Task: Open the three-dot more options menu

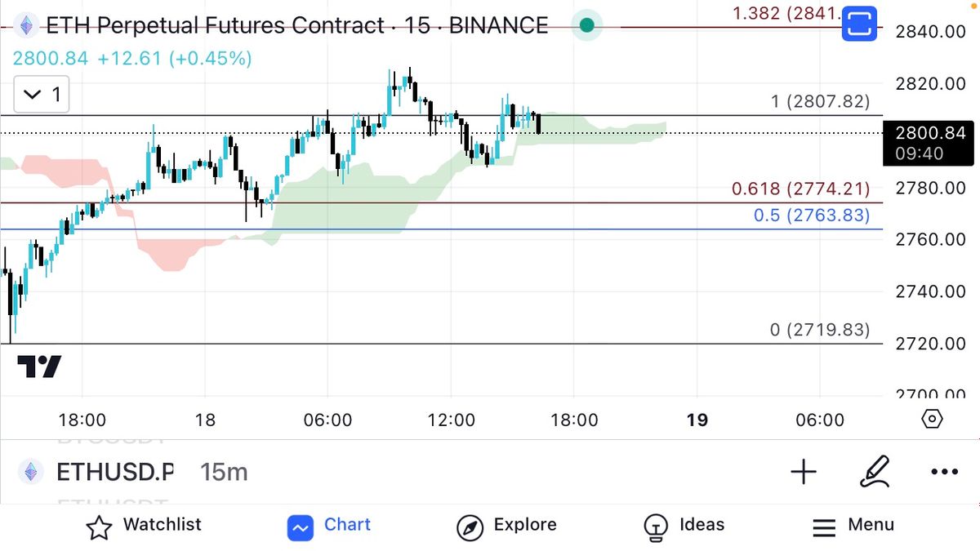Action: pyautogui.click(x=944, y=472)
